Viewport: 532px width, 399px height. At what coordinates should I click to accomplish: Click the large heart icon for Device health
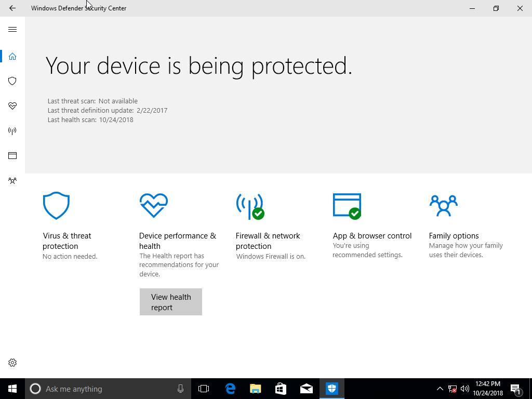pyautogui.click(x=154, y=206)
